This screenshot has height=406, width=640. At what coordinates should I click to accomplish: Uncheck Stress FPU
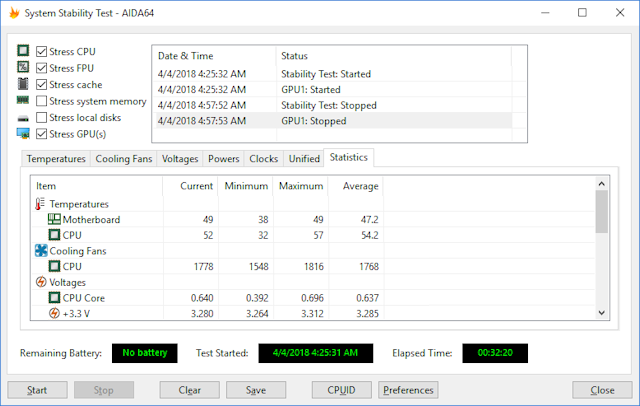(x=41, y=68)
